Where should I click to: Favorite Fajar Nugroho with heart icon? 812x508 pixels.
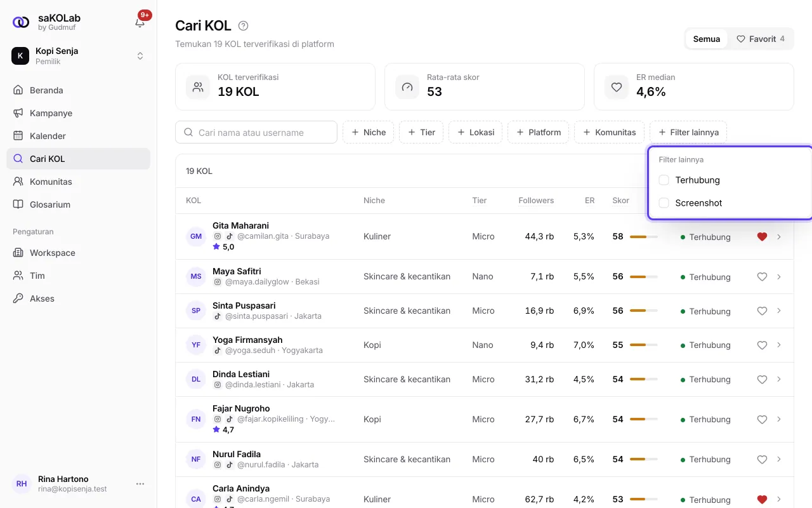(x=762, y=420)
